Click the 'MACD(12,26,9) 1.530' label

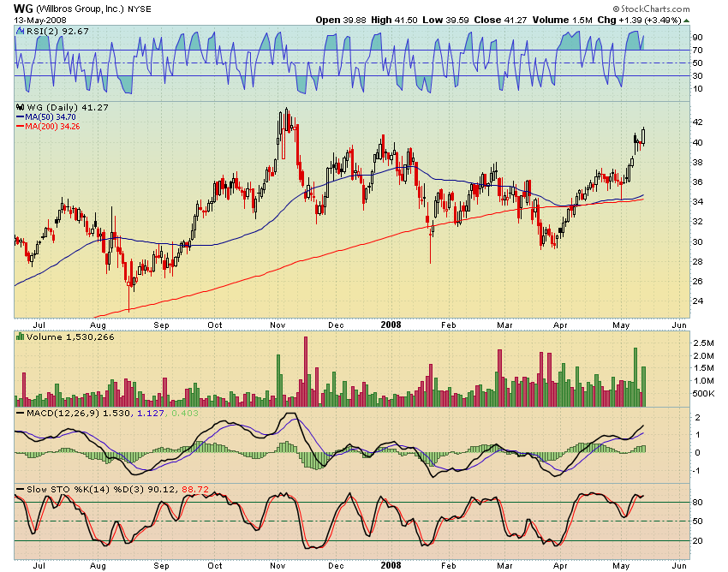[x=80, y=414]
